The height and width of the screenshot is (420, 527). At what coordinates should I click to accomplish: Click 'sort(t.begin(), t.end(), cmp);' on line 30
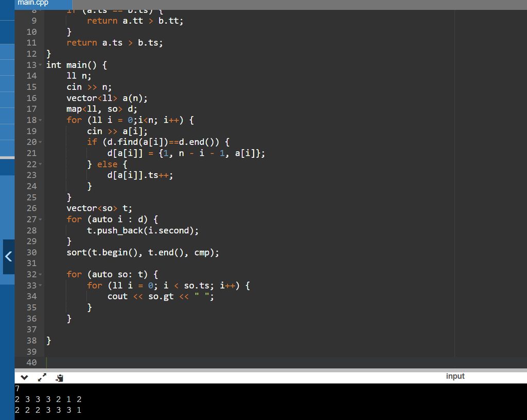coord(143,252)
